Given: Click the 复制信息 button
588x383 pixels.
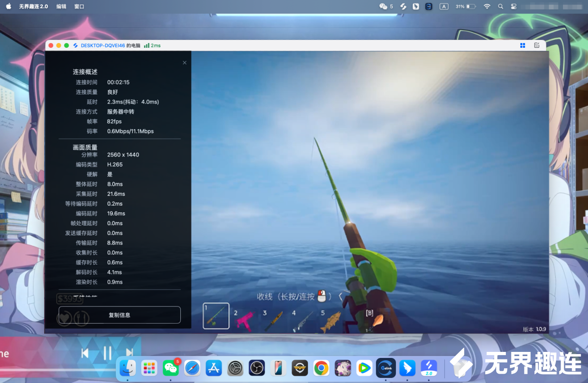Looking at the screenshot, I should click(120, 315).
